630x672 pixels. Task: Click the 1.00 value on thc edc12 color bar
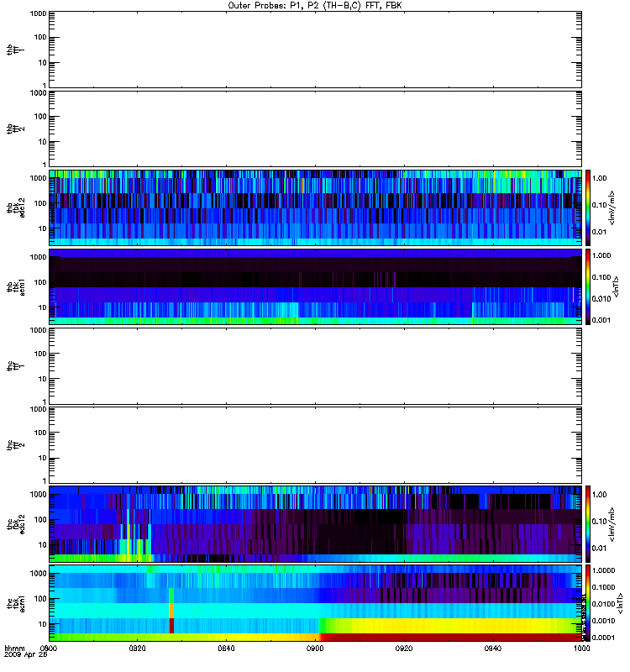pos(600,495)
